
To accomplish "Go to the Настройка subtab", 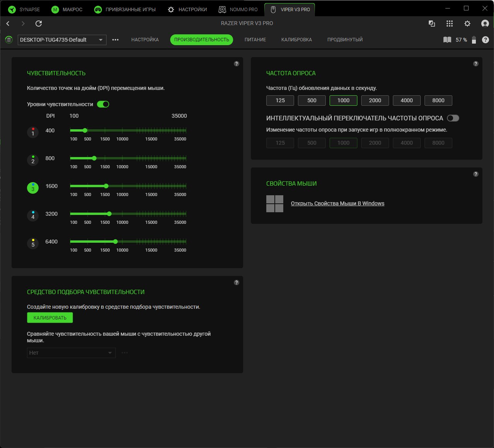I will pos(145,40).
